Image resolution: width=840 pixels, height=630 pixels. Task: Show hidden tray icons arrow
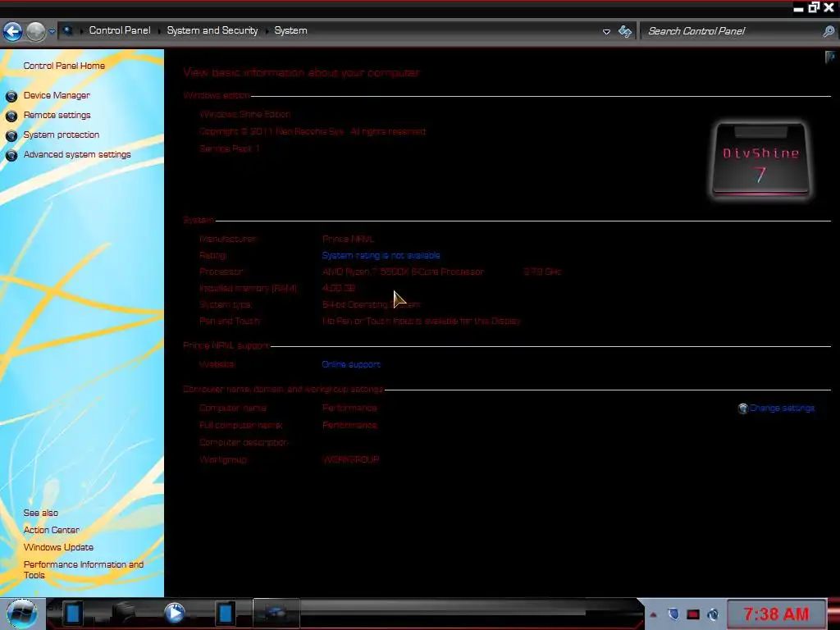click(653, 614)
